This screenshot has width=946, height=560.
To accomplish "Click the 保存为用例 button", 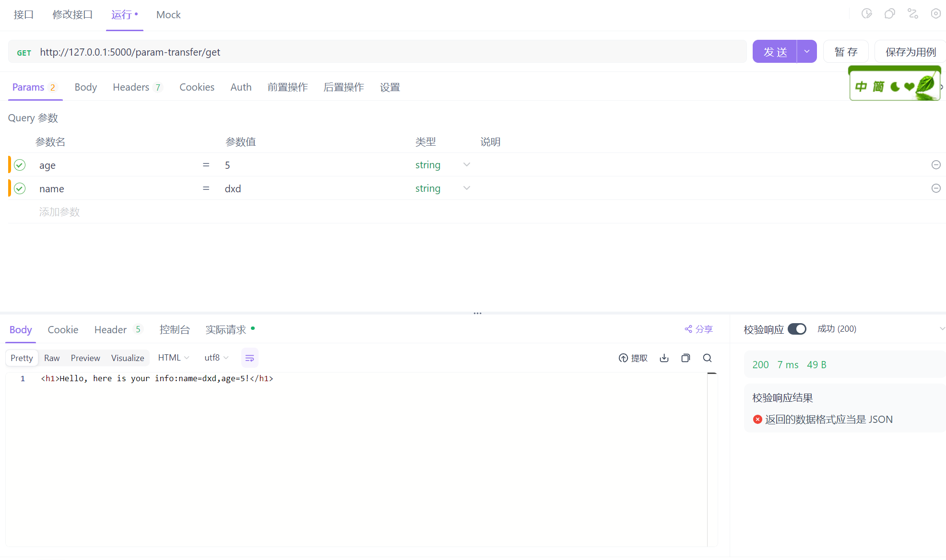I will [910, 52].
